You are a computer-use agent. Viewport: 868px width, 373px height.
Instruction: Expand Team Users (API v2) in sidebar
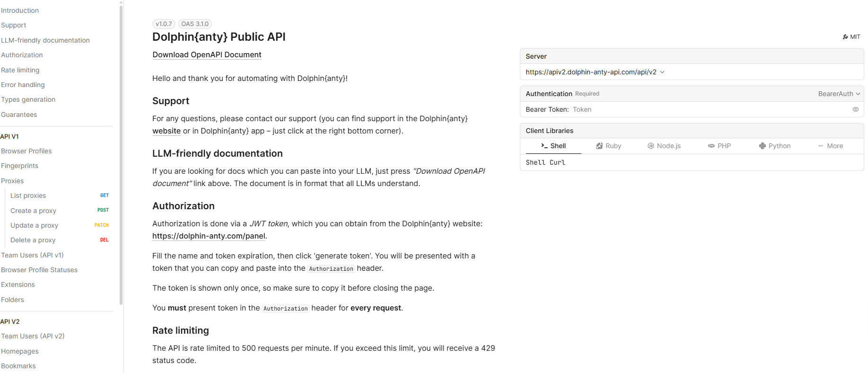33,336
